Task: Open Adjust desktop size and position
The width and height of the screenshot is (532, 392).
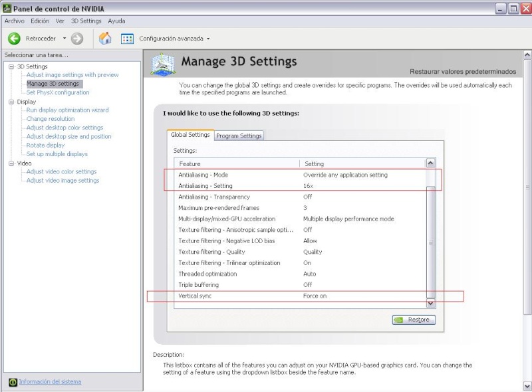Action: tap(69, 137)
